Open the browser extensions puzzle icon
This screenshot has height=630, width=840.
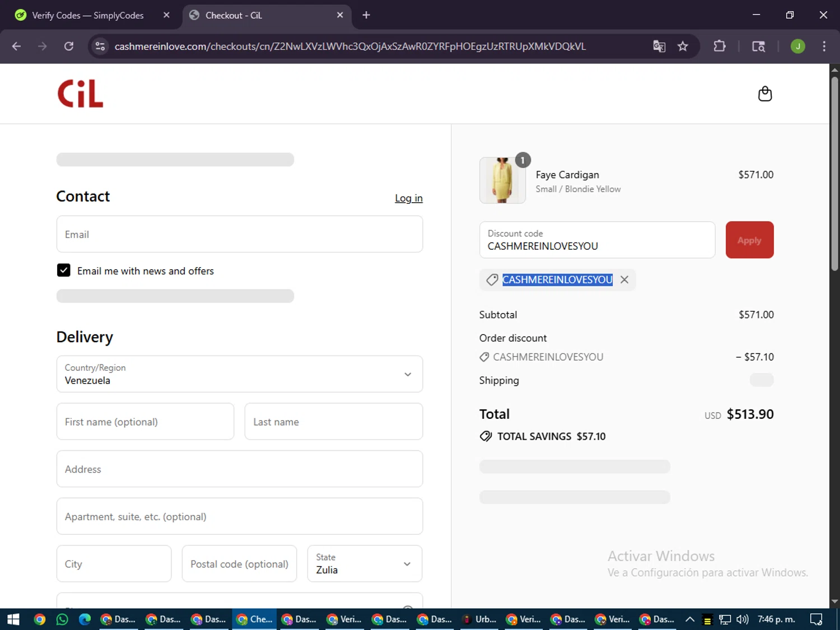[x=720, y=46]
